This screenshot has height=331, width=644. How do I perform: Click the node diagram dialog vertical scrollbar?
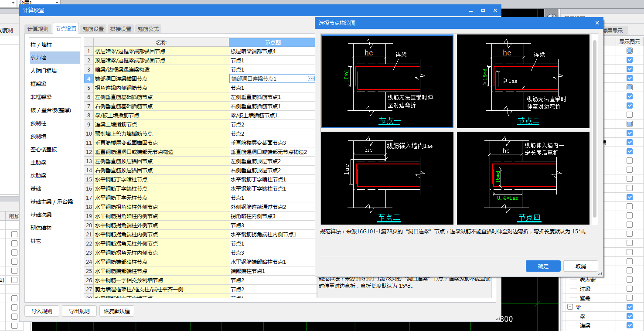[595, 129]
